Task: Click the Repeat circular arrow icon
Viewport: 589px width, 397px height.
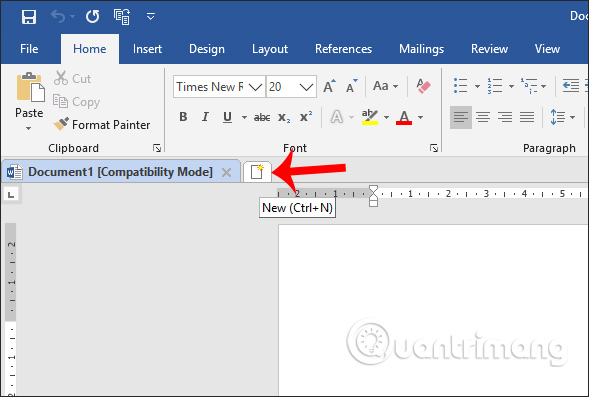Action: click(92, 17)
